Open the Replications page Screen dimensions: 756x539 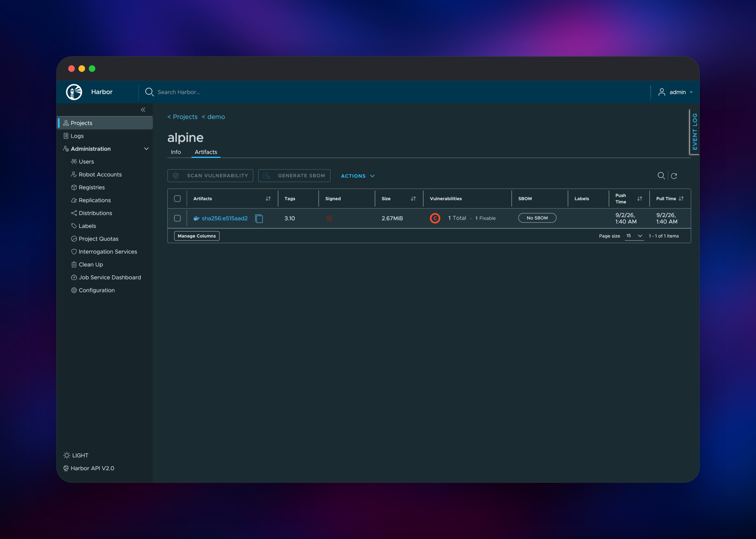coord(94,201)
